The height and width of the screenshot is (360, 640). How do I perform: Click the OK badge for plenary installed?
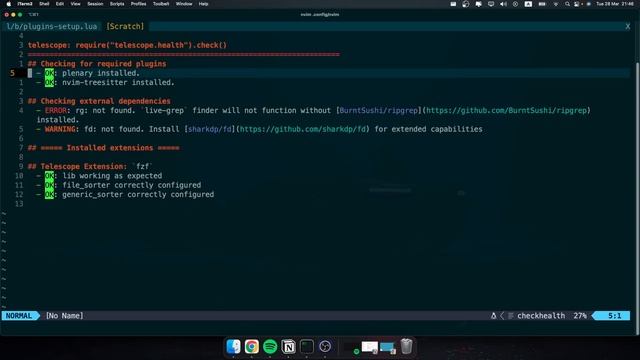pyautogui.click(x=49, y=73)
